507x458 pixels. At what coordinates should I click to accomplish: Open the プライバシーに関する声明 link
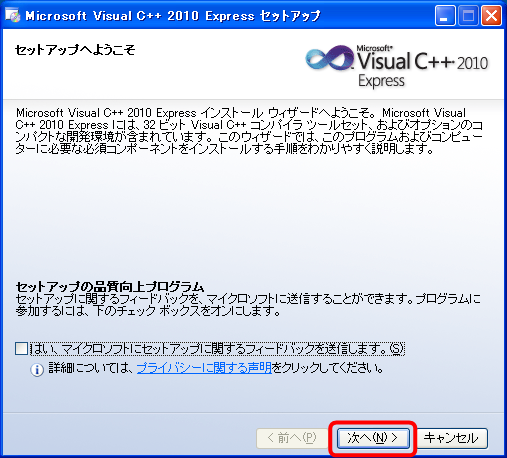(204, 368)
